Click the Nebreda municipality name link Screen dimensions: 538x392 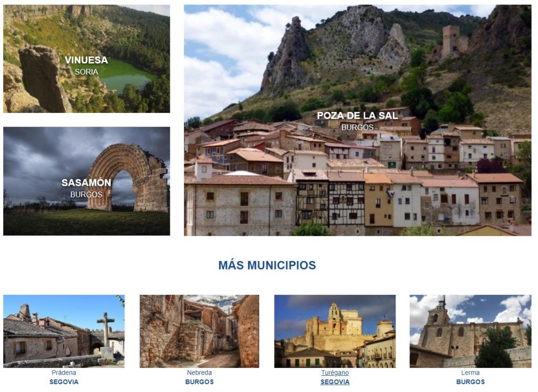pyautogui.click(x=199, y=373)
